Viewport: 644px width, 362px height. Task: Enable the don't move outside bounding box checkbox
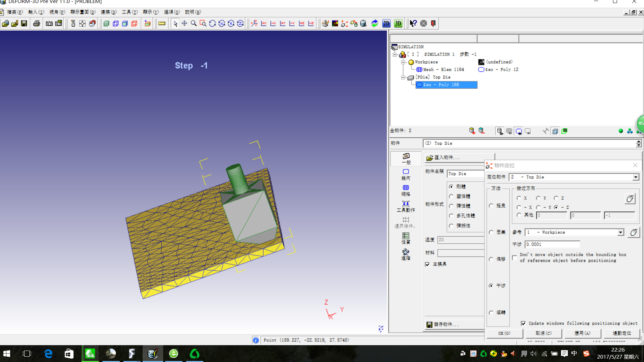point(515,258)
